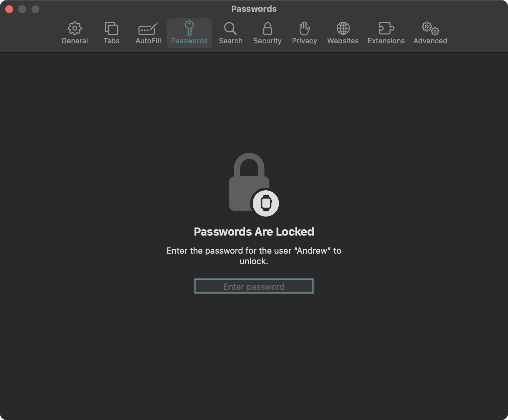Open the Extensions puzzle piece icon
Screen dimensions: 508x420
click(x=386, y=29)
